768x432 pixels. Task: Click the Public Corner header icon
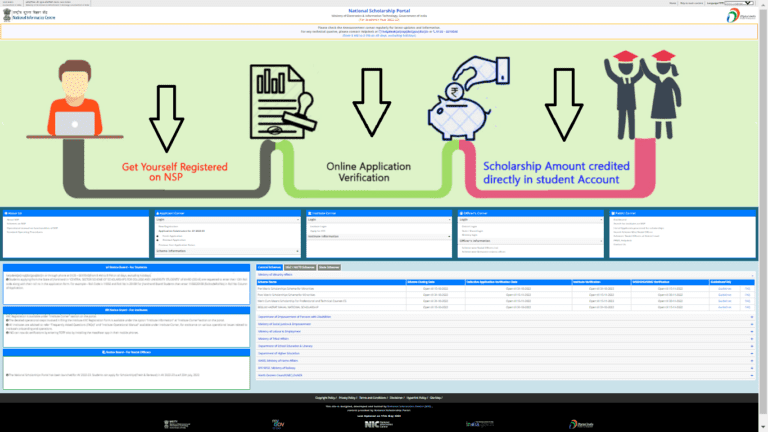(x=613, y=214)
